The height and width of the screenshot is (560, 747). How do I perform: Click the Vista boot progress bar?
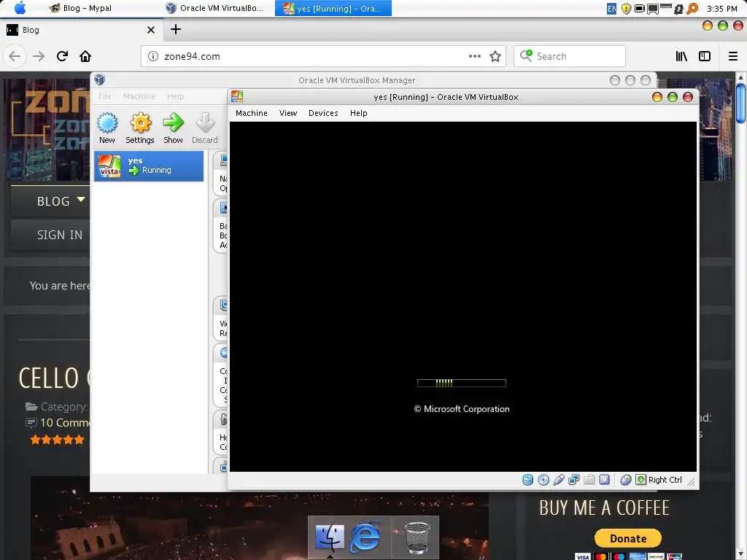tap(461, 383)
